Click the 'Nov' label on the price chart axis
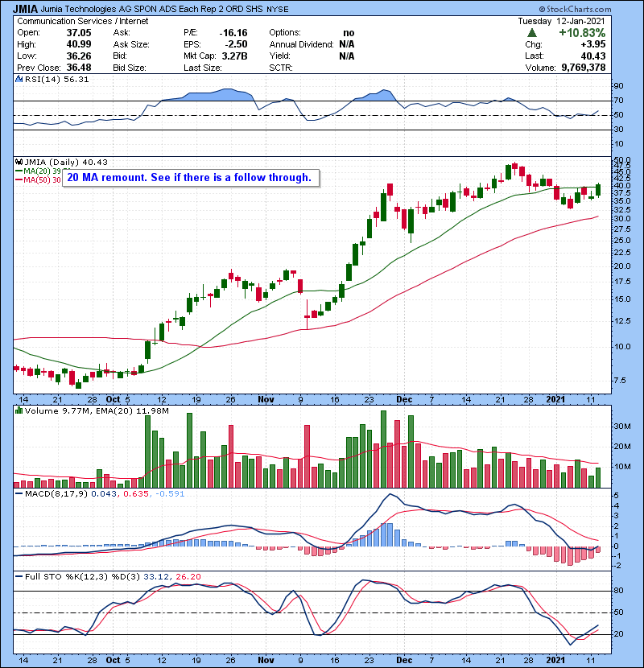The width and height of the screenshot is (644, 668). click(x=266, y=399)
